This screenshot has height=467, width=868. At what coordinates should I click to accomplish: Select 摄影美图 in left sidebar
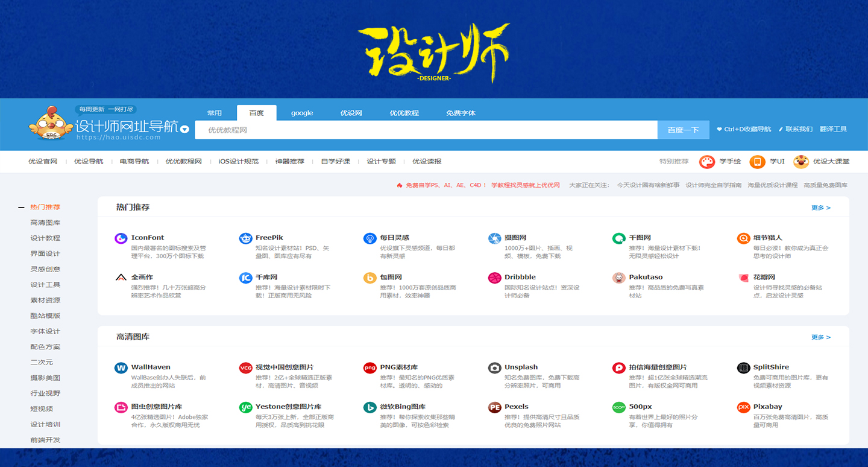pyautogui.click(x=45, y=378)
